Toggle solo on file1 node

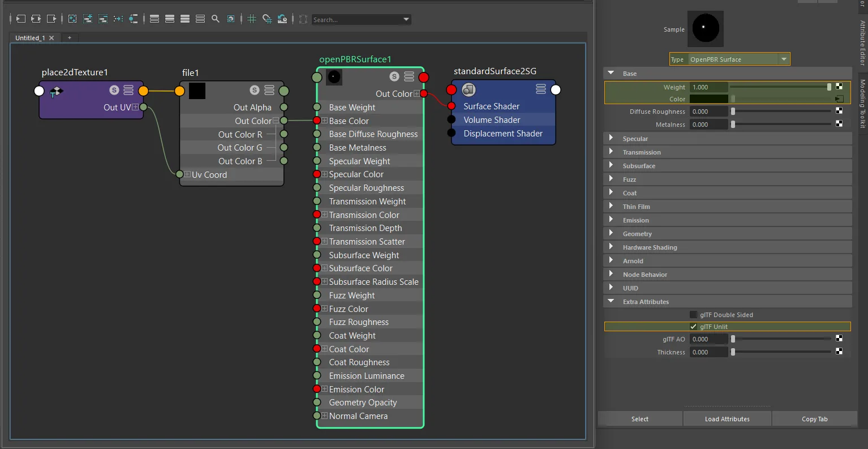pos(255,91)
